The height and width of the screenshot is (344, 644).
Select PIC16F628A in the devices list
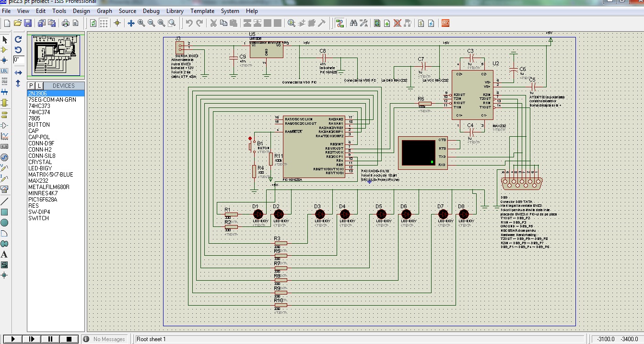click(x=56, y=200)
